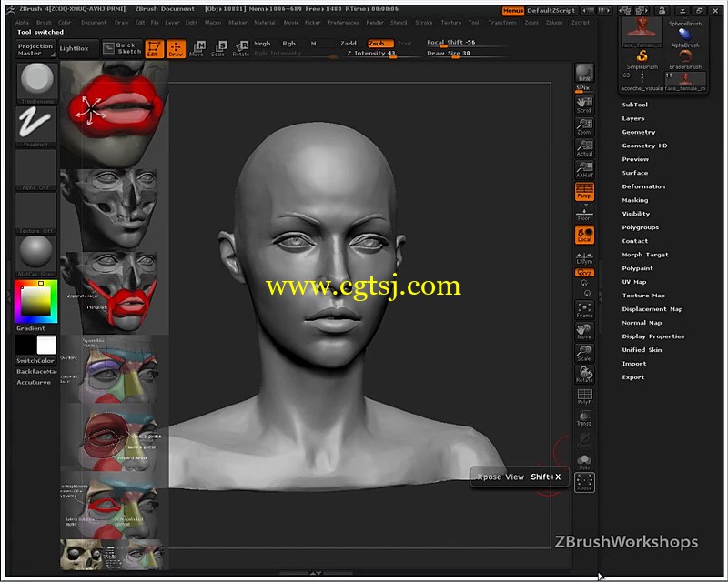This screenshot has height=582, width=728.
Task: Toggle Persp perspective view
Action: click(x=584, y=191)
